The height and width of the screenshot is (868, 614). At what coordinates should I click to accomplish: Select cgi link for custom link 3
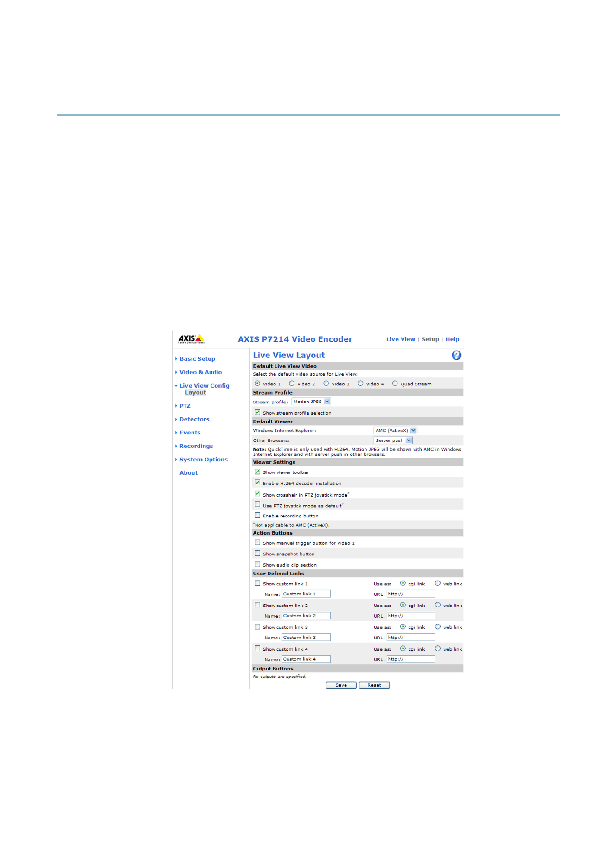pyautogui.click(x=403, y=627)
